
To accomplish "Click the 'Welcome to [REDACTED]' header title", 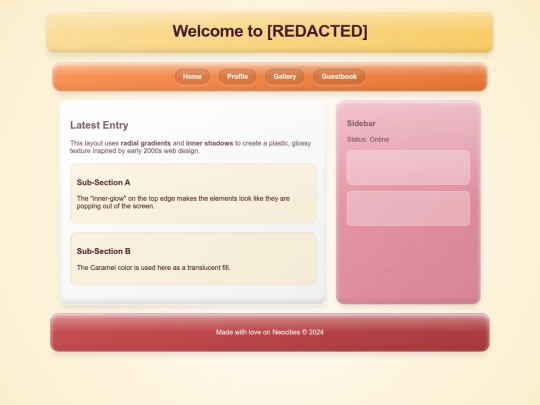I will click(270, 31).
